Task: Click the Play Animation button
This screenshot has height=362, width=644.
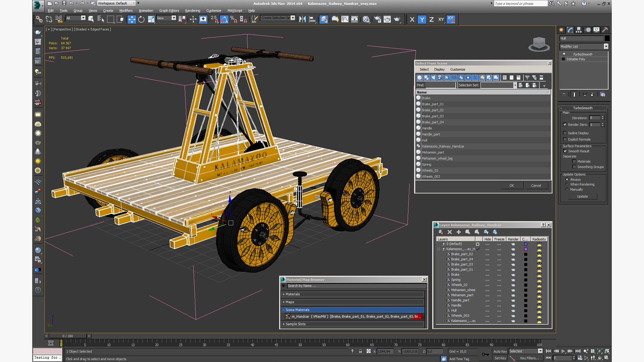Action: pos(563,351)
